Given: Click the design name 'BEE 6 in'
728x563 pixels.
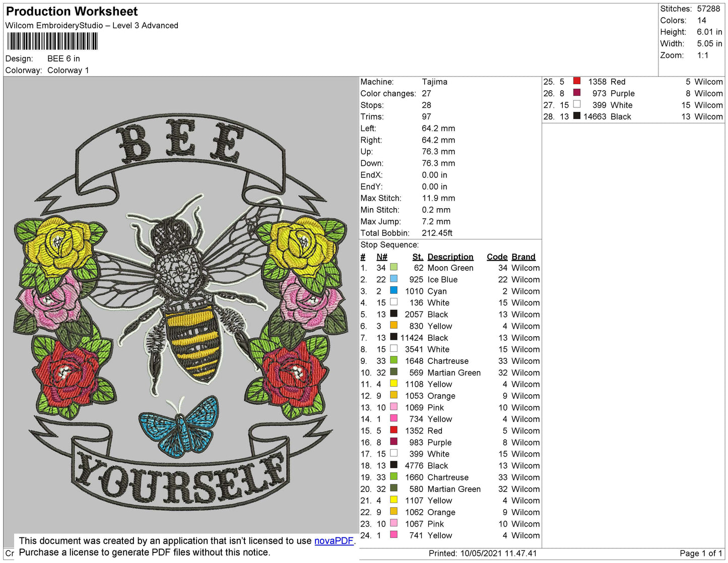Looking at the screenshot, I should point(63,58).
